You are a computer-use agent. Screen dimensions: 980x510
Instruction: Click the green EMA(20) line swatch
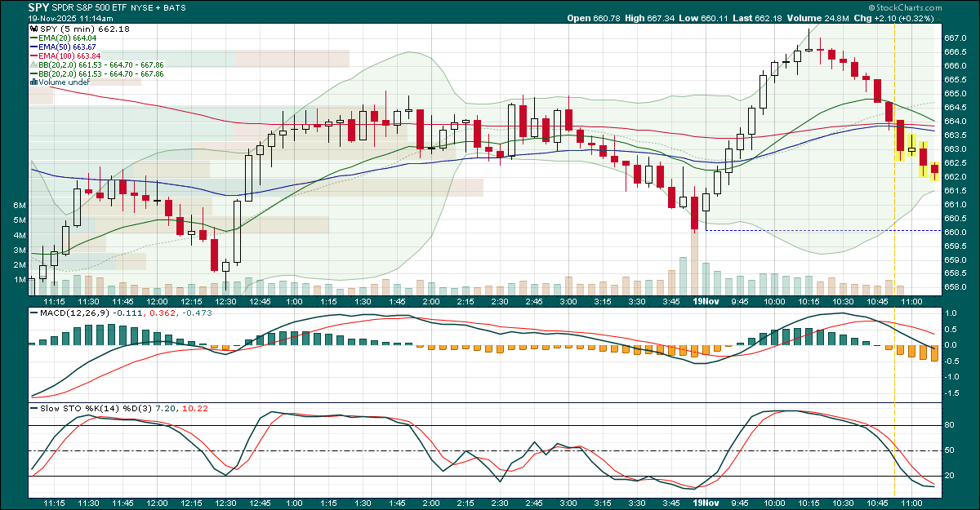coord(33,38)
